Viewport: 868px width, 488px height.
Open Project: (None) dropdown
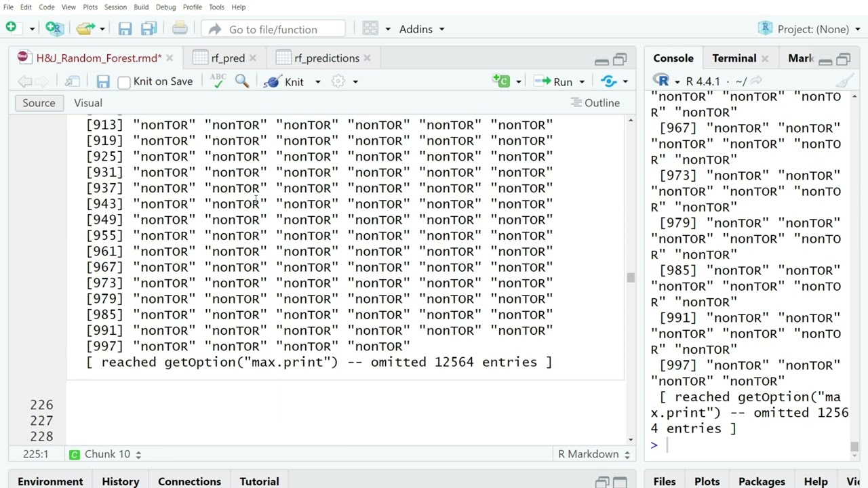[x=819, y=29]
